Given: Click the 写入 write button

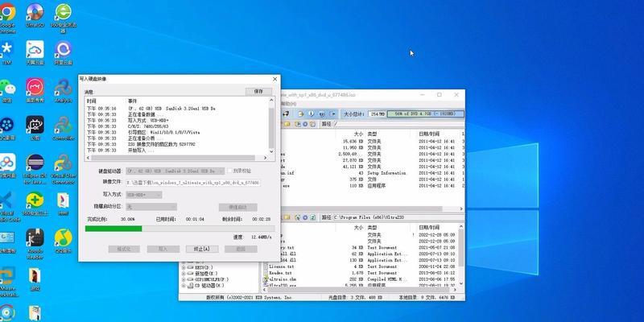Looking at the screenshot, I should [x=163, y=249].
